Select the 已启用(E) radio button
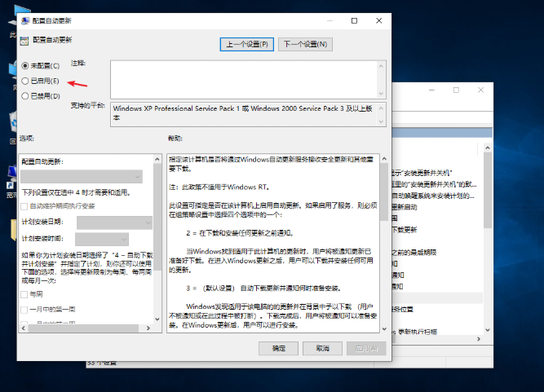Image resolution: width=544 pixels, height=392 pixels. (25, 81)
